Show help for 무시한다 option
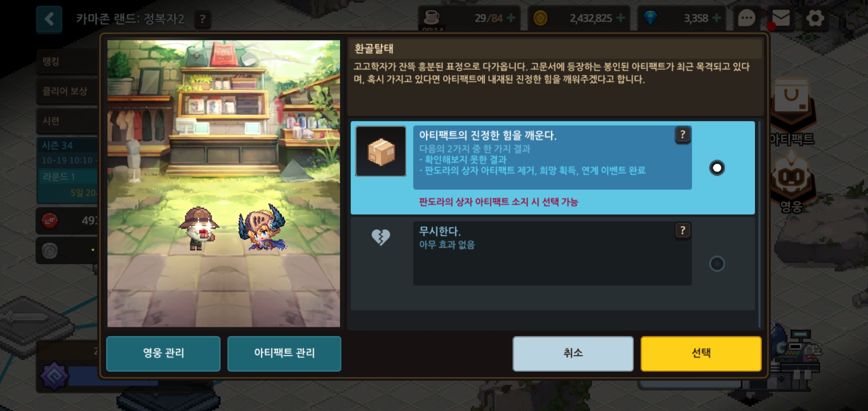This screenshot has height=411, width=868. pyautogui.click(x=683, y=231)
